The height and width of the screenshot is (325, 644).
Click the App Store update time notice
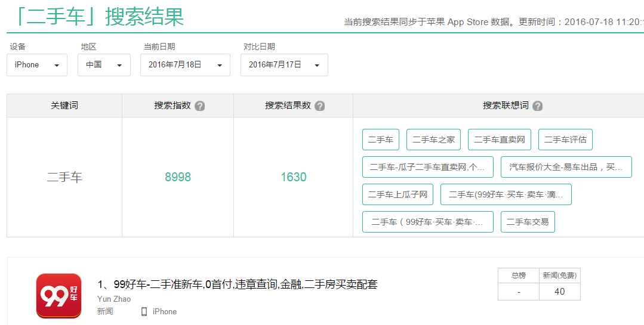pyautogui.click(x=494, y=21)
